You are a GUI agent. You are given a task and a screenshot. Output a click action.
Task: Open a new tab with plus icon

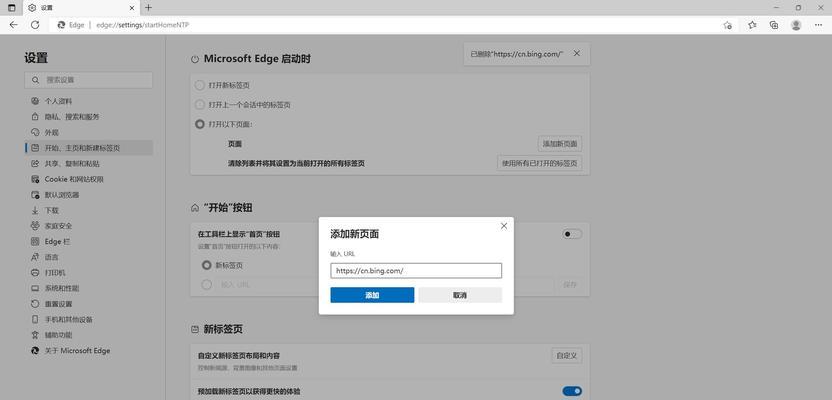[x=149, y=8]
